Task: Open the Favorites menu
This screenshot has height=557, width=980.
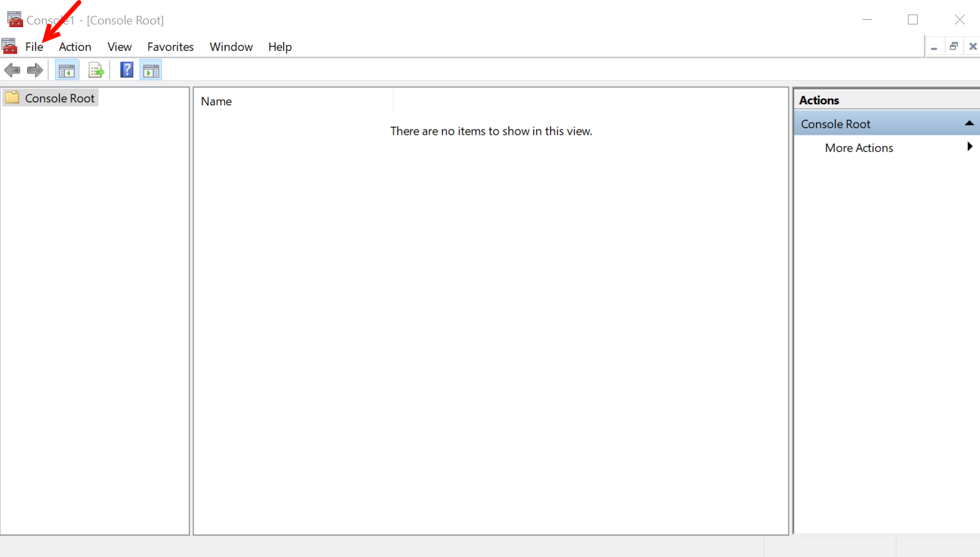Action: (x=171, y=47)
